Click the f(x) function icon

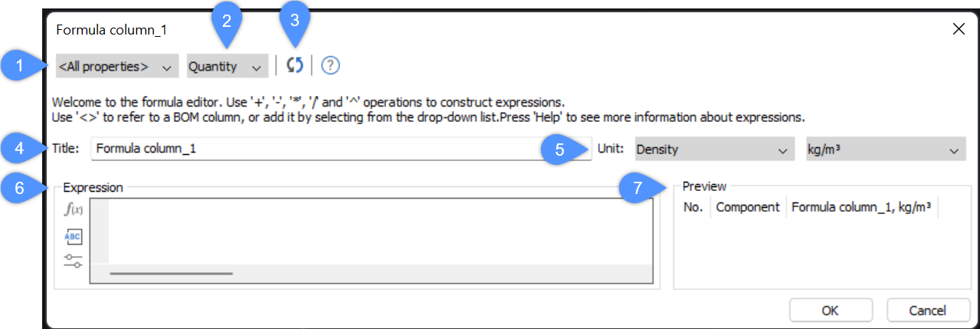point(73,210)
